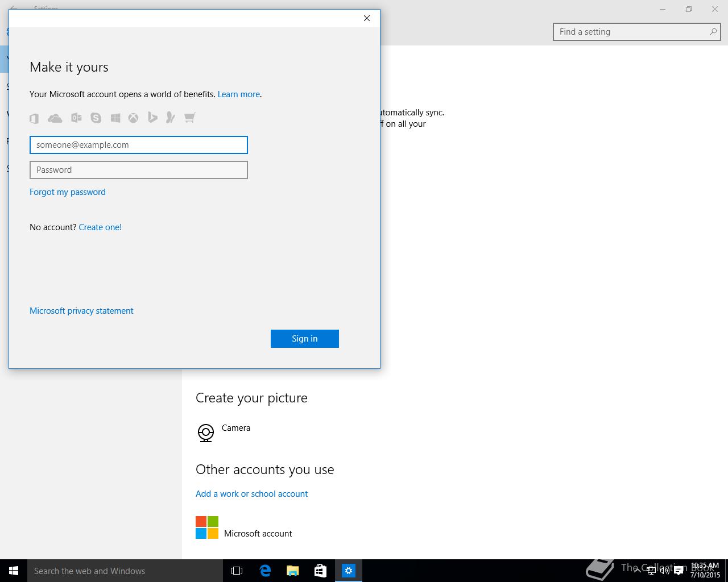This screenshot has width=728, height=582.
Task: Minimize the Settings window
Action: [x=663, y=9]
